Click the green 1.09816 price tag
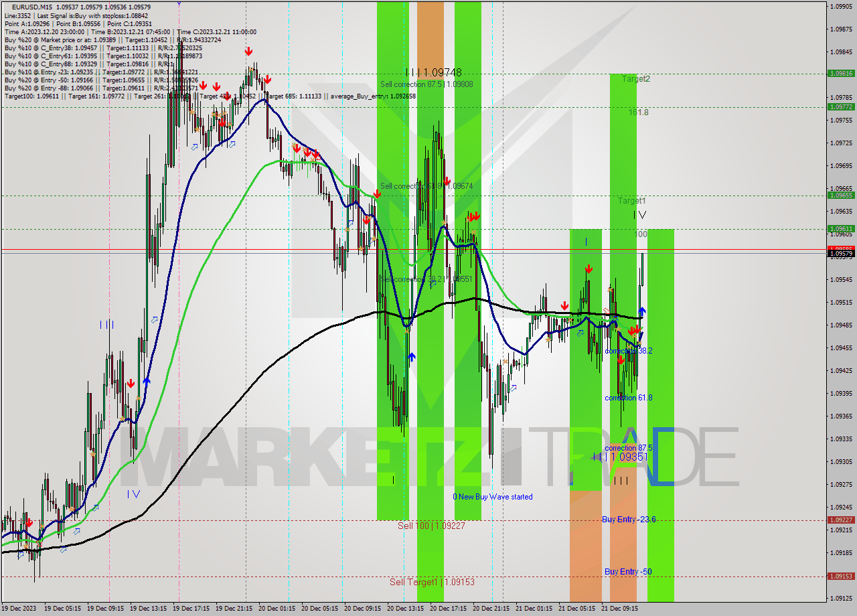The height and width of the screenshot is (616, 857). pos(841,74)
